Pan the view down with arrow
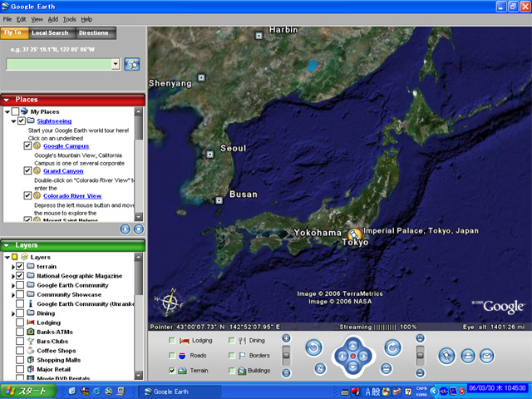 pyautogui.click(x=352, y=367)
